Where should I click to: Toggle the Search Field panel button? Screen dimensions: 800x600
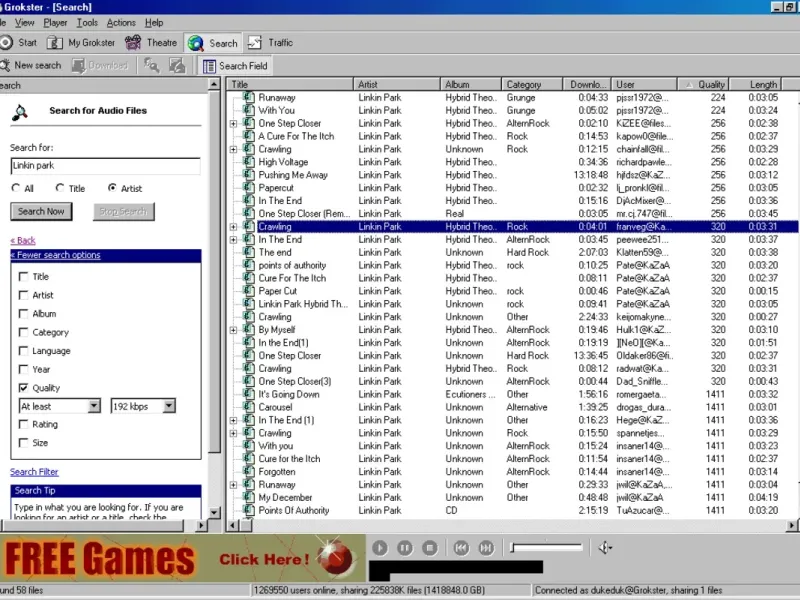235,66
